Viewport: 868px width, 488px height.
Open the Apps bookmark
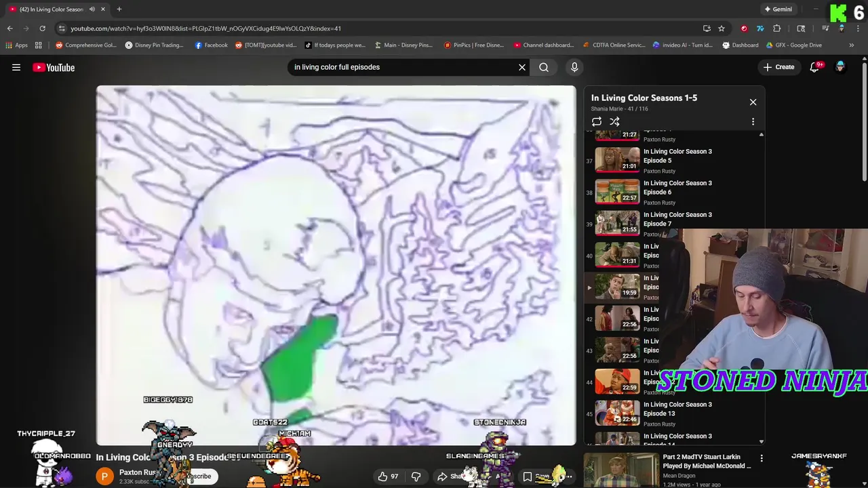click(16, 45)
